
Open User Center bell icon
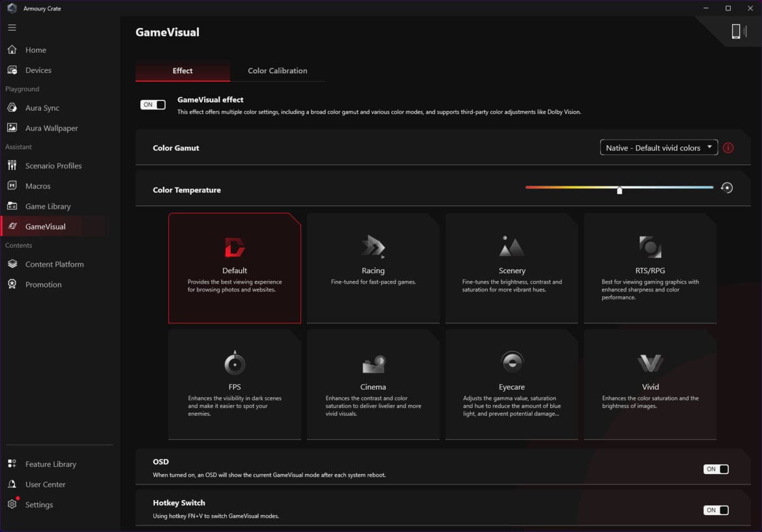click(x=12, y=484)
